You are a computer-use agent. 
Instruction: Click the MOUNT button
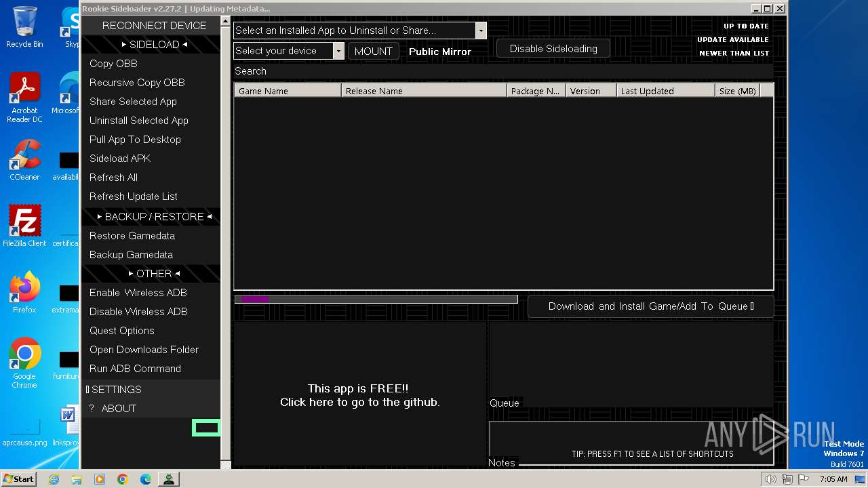point(374,51)
